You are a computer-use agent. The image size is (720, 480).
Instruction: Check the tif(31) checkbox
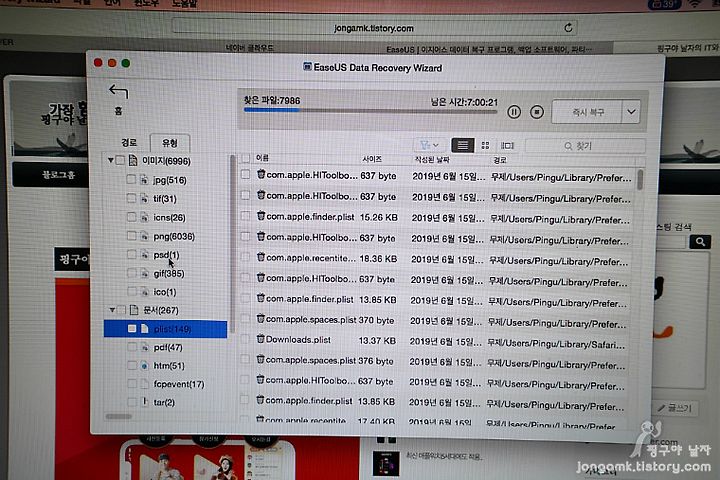click(x=131, y=198)
